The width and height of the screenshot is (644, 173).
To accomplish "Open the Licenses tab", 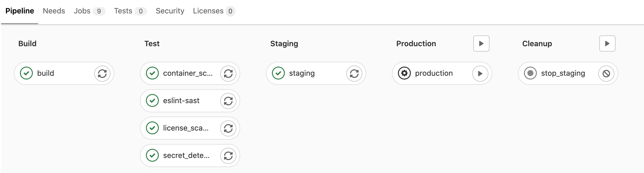I will (x=214, y=11).
